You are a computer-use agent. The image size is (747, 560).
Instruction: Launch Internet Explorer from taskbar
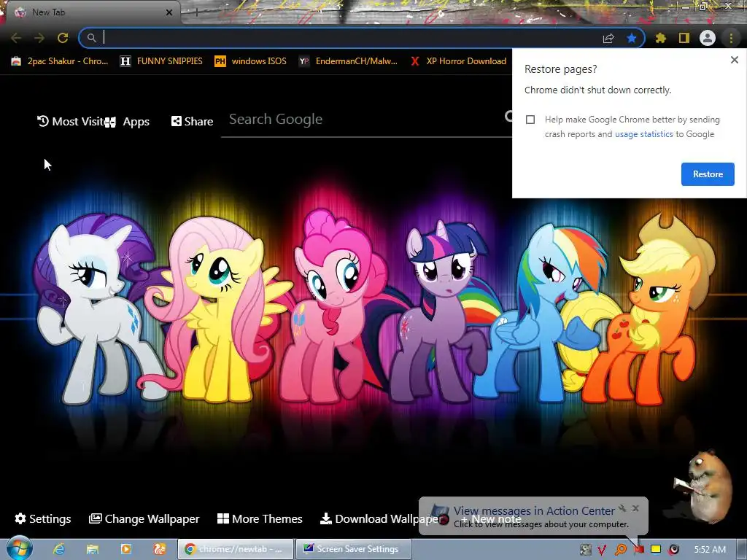click(x=59, y=549)
